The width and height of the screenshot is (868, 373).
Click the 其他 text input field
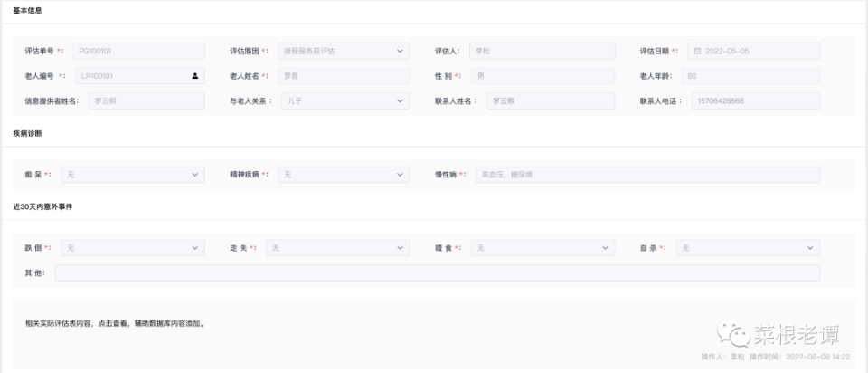pos(438,273)
